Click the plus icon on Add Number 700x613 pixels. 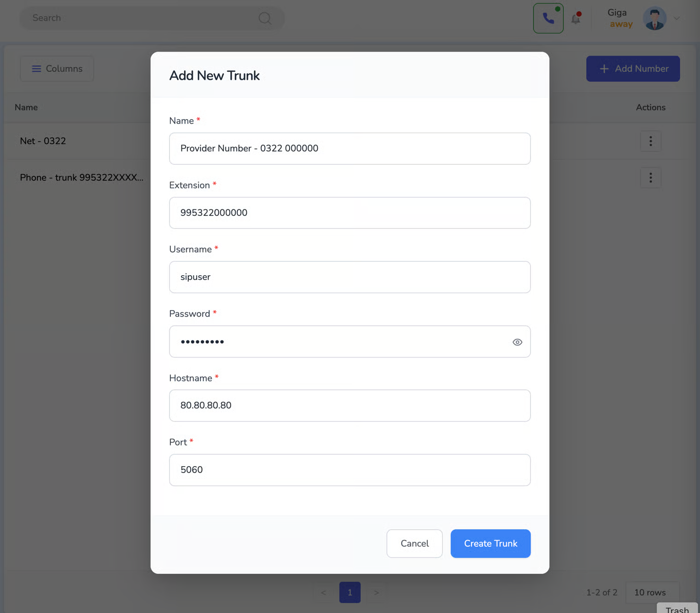(x=604, y=69)
